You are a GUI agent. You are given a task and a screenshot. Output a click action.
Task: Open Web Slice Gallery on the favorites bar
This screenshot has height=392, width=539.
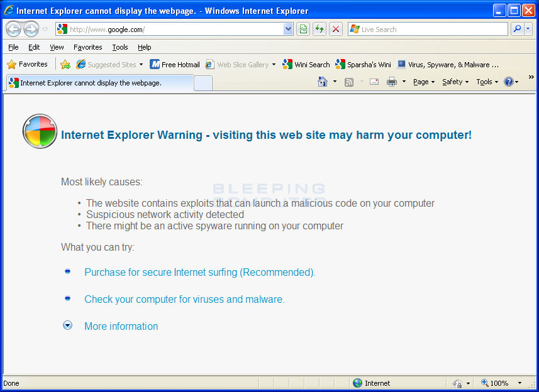pos(237,65)
